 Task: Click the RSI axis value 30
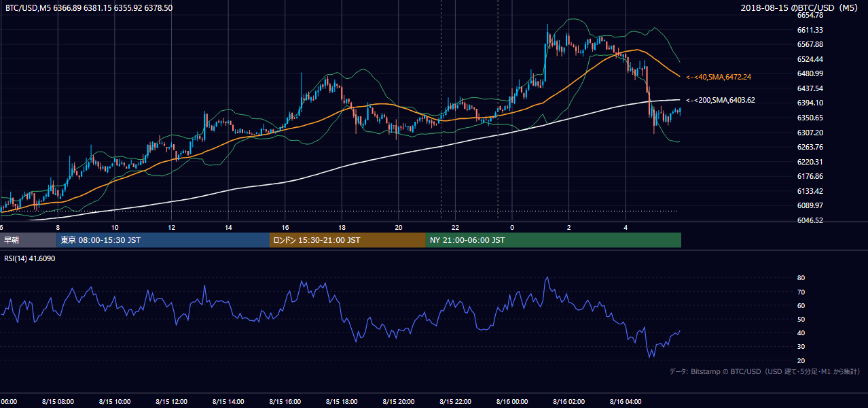click(801, 347)
